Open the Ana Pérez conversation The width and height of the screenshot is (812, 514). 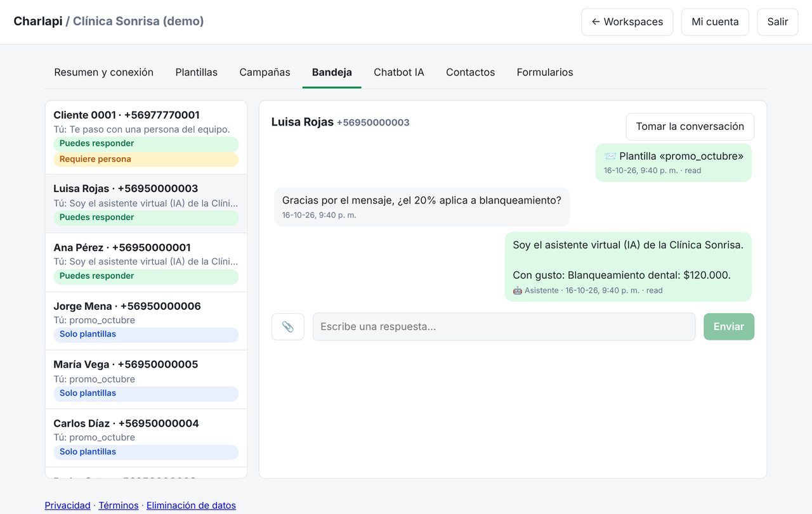click(x=146, y=262)
